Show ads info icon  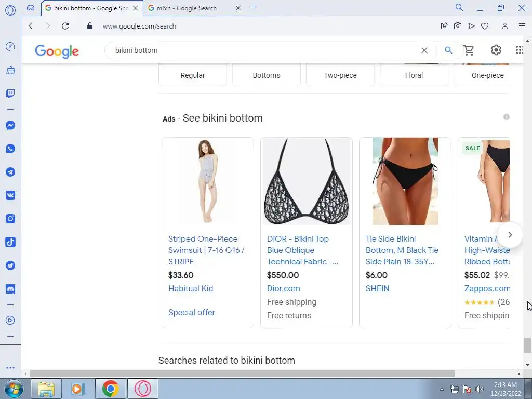pyautogui.click(x=506, y=117)
